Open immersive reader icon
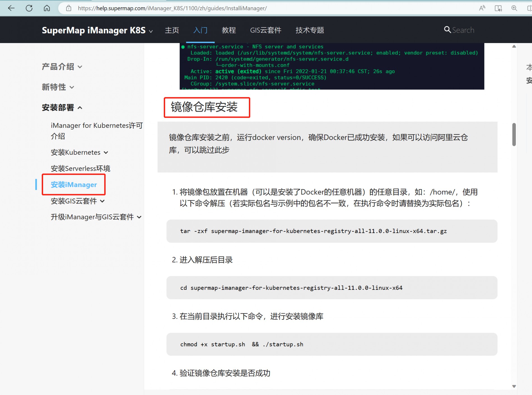The height and width of the screenshot is (395, 532). 498,8
